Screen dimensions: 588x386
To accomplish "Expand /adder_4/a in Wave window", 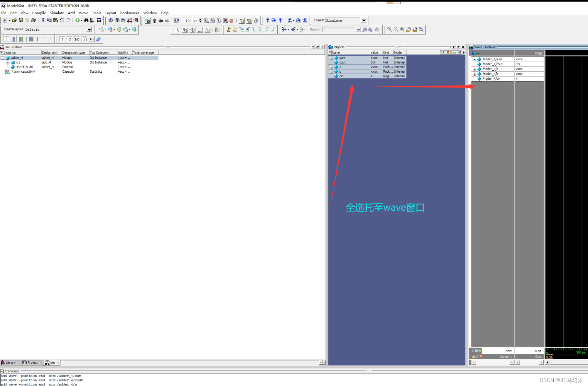I will [x=474, y=69].
